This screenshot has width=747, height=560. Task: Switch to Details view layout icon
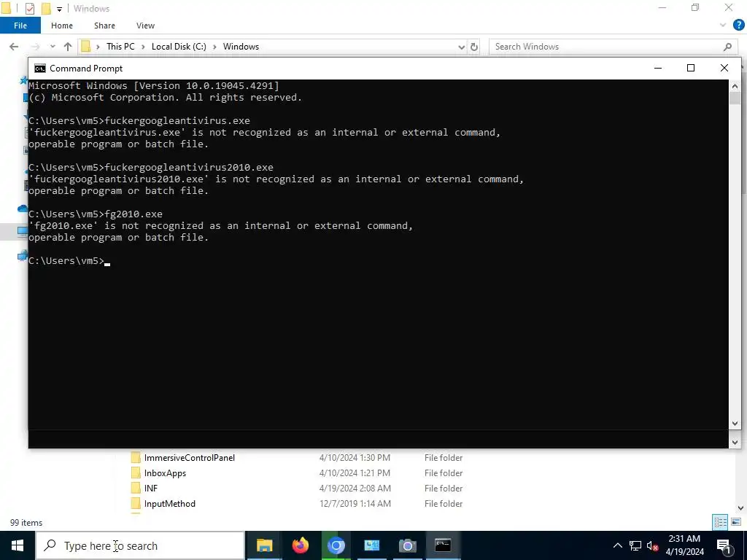720,522
